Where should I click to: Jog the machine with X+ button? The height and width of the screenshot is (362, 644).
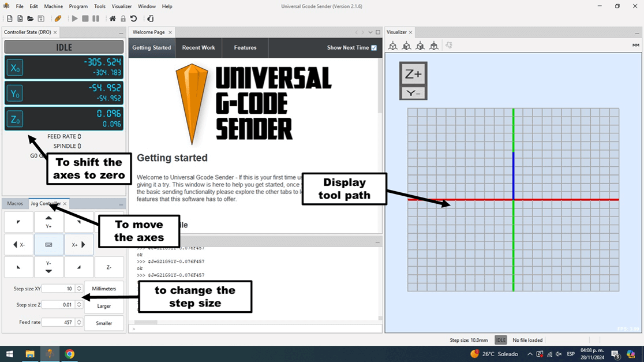pyautogui.click(x=78, y=245)
